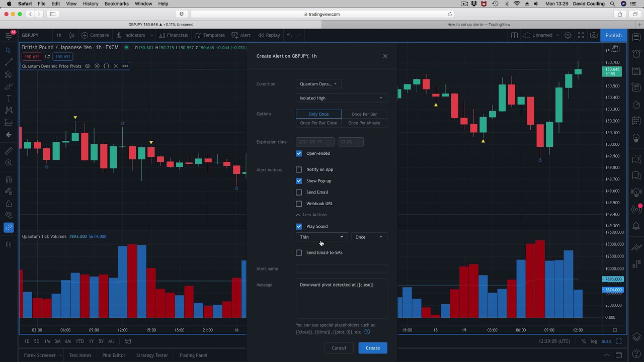Click the trash remove drawings icon
This screenshot has width=644, height=362.
point(9,244)
